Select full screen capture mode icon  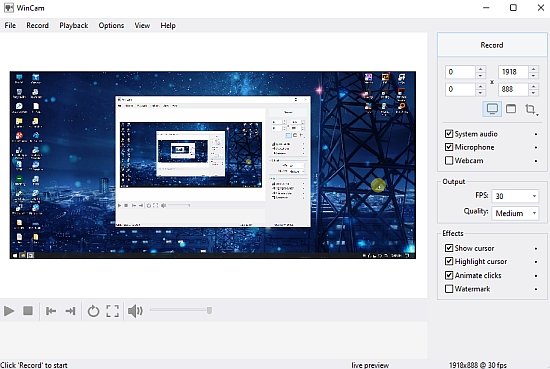[x=492, y=109]
